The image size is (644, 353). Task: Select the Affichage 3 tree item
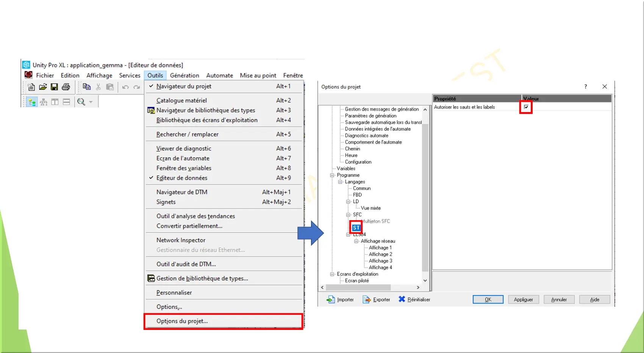pos(380,261)
